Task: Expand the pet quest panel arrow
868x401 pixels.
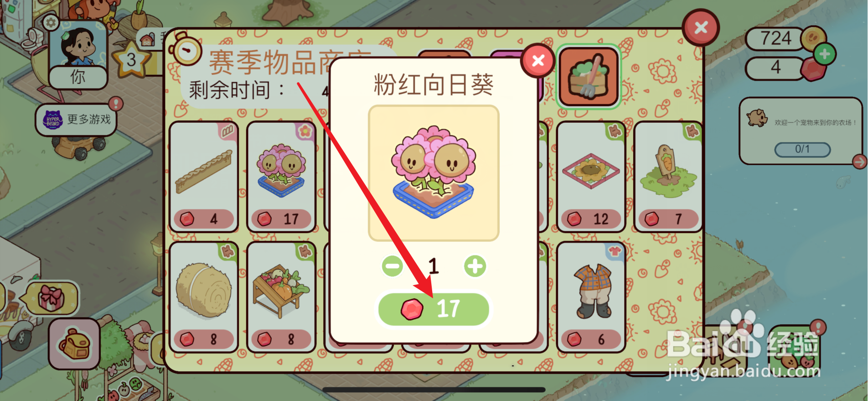Action: coord(860,161)
